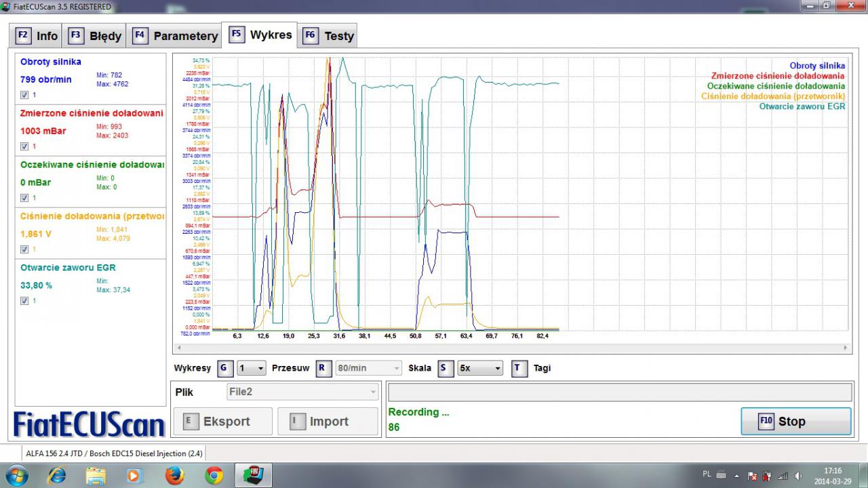Click the T key icon for Tagi
The width and height of the screenshot is (868, 488).
(x=519, y=368)
